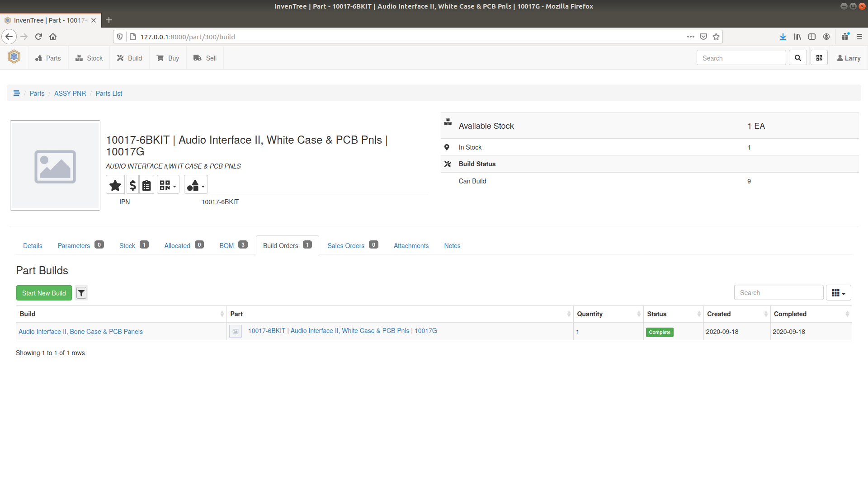The height and width of the screenshot is (488, 868).
Task: Open the ASSY PNR breadcrumb link
Action: [70, 93]
